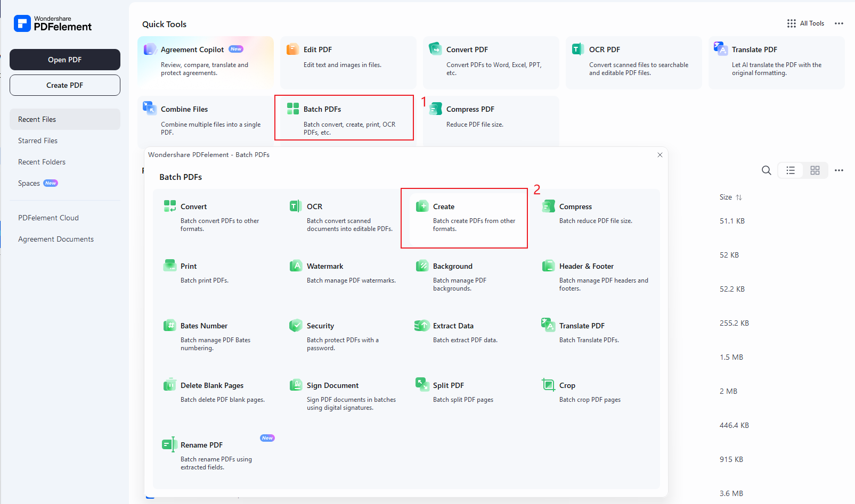Select the Convert PDF tool icon

436,49
